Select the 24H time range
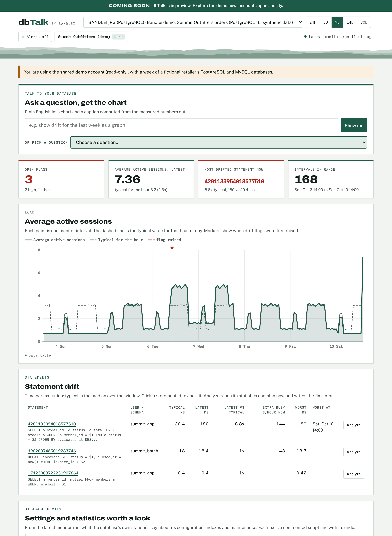 313,22
